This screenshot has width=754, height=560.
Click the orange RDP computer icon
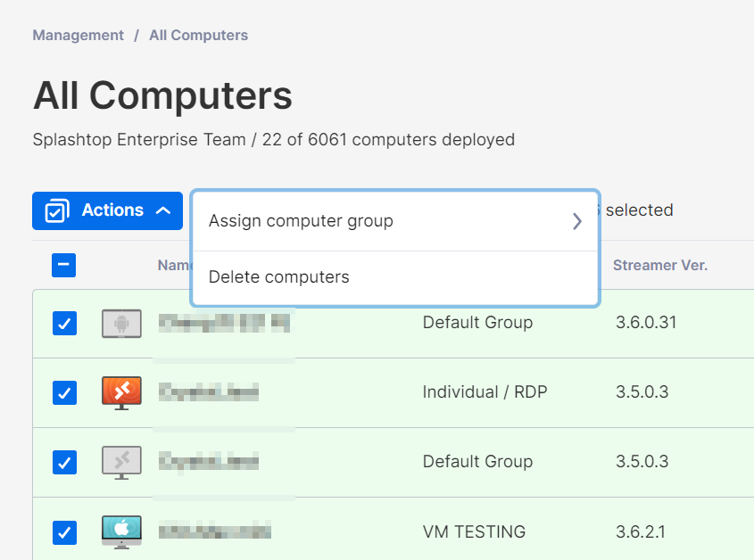tap(121, 392)
